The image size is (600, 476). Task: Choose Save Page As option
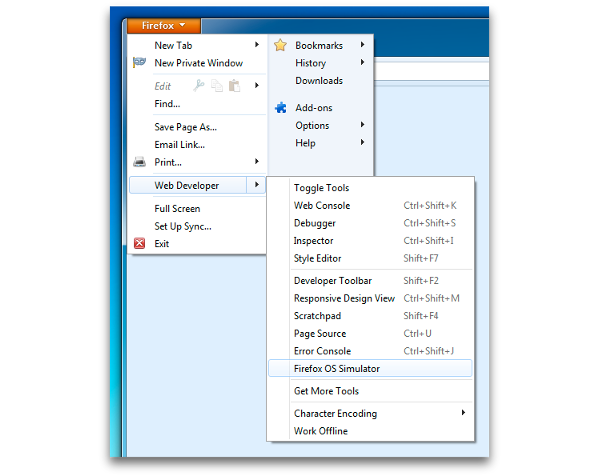pyautogui.click(x=185, y=127)
